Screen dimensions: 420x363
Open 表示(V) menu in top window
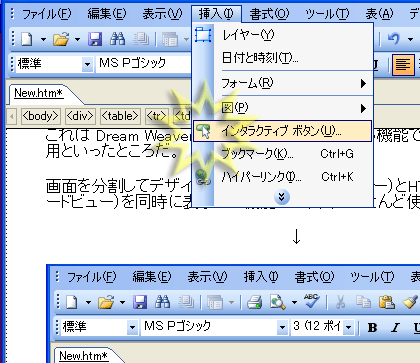click(x=162, y=14)
